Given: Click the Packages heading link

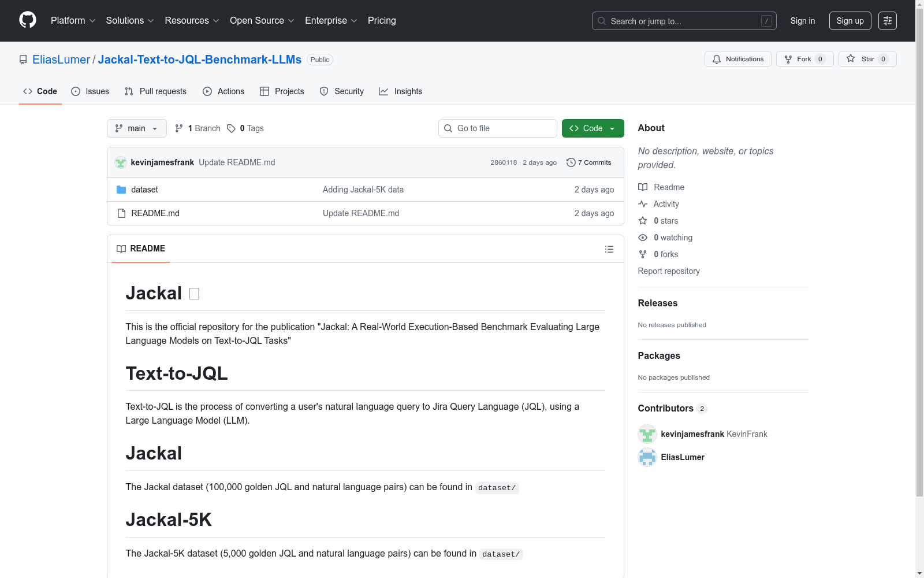Looking at the screenshot, I should click(x=659, y=355).
